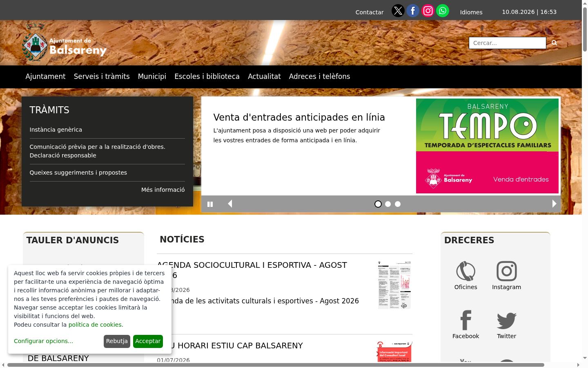Open Instància genèrica tràmit
The width and height of the screenshot is (588, 368).
(x=56, y=130)
